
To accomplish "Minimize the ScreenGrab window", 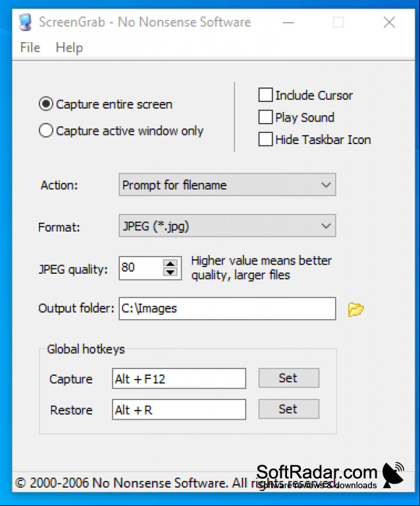I will pyautogui.click(x=288, y=22).
